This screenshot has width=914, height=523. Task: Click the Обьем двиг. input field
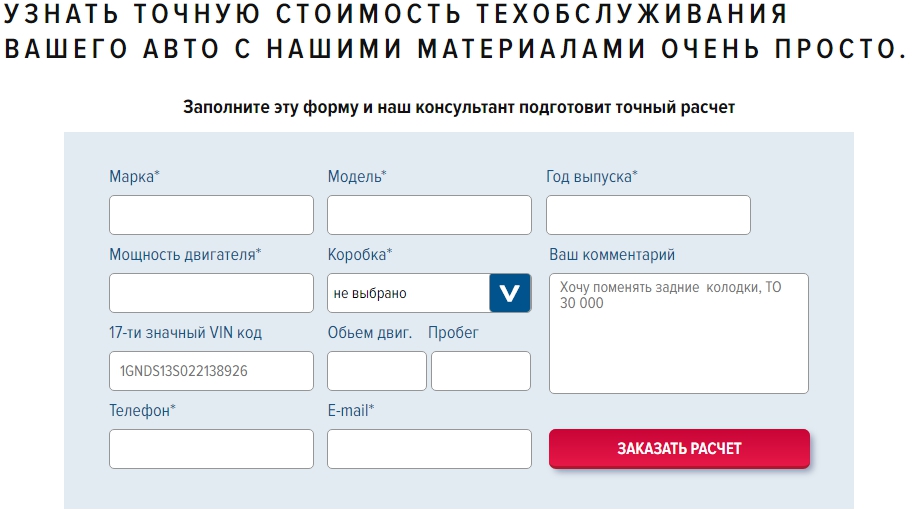pyautogui.click(x=377, y=371)
